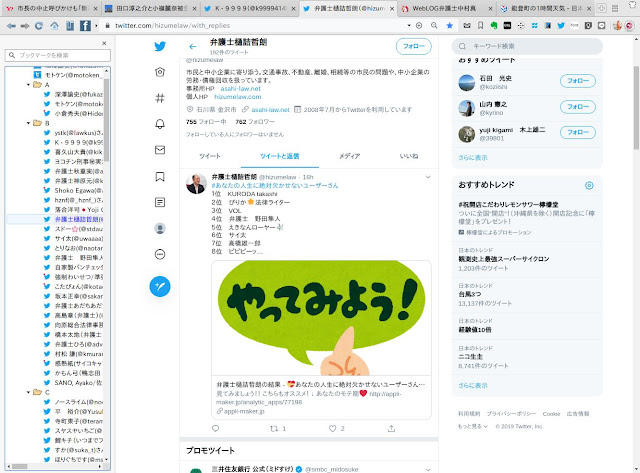The image size is (640, 473).
Task: Click 弁護士樋詰哲朗 tweet avatar
Action: [196, 184]
